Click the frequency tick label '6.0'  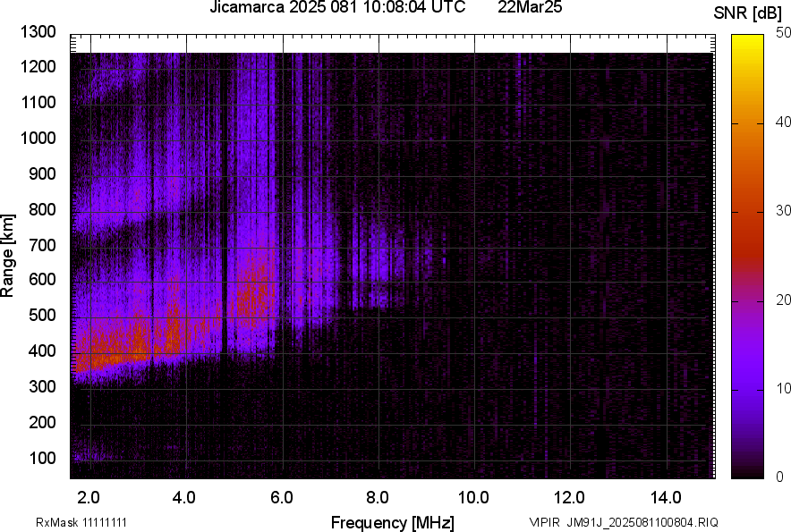click(x=282, y=498)
